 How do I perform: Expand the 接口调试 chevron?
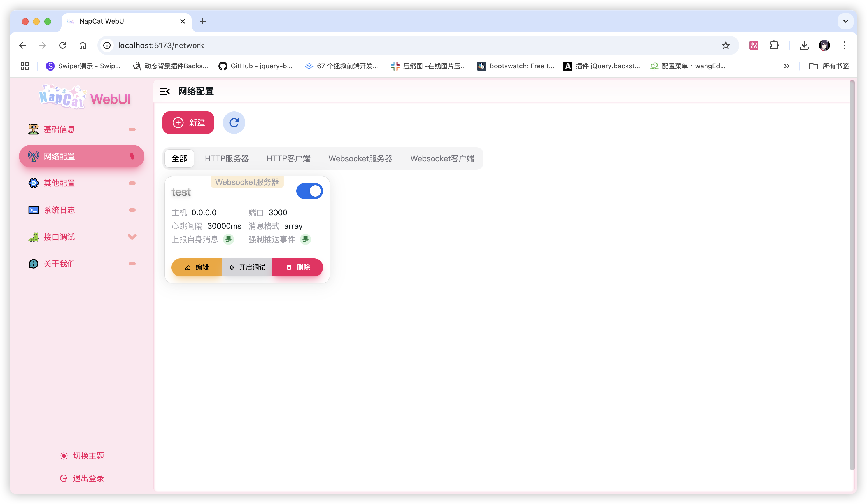(132, 237)
